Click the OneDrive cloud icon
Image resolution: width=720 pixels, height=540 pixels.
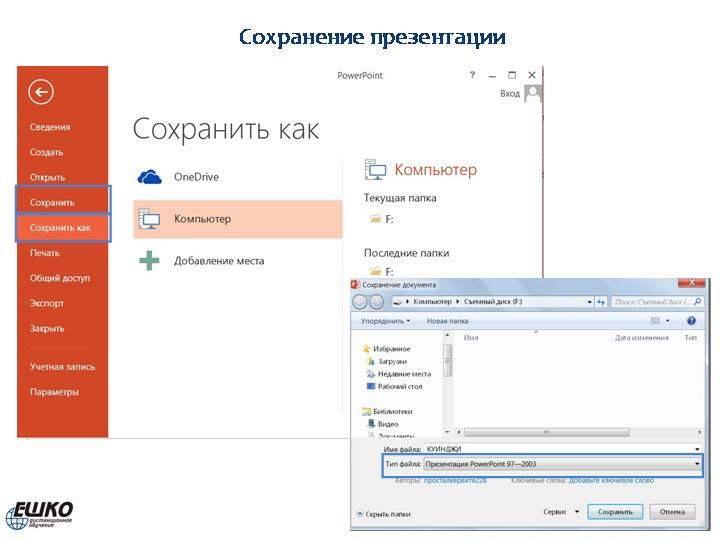click(x=150, y=177)
